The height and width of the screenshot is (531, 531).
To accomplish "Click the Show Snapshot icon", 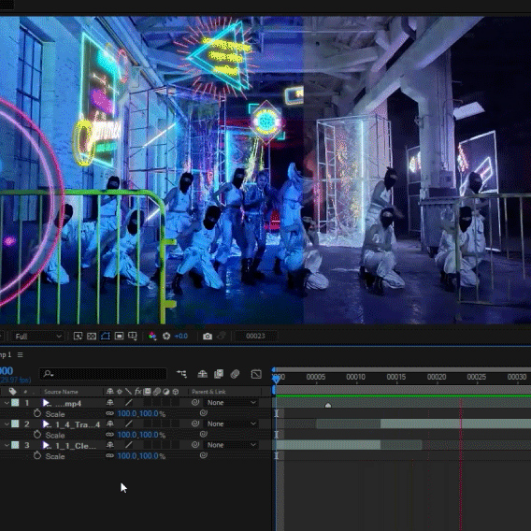I will click(221, 336).
